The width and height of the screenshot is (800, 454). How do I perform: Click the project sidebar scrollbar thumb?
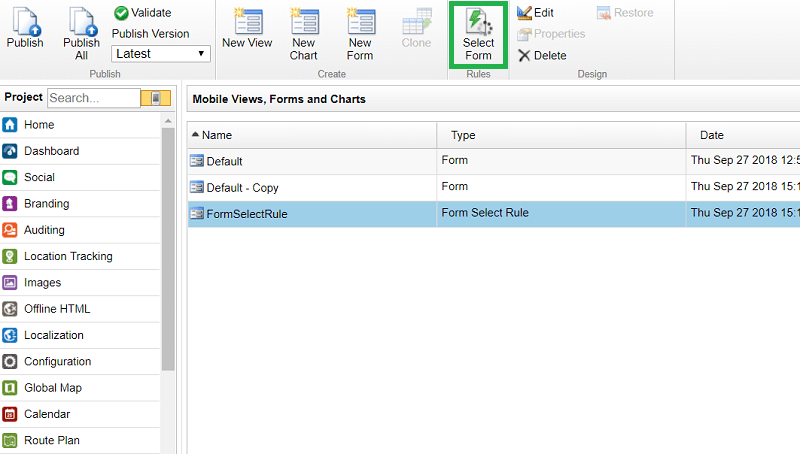(x=168, y=249)
